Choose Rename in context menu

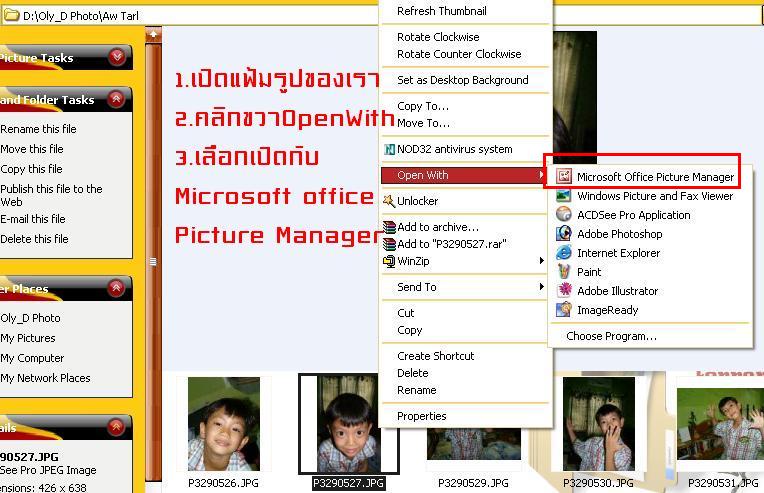465,390
